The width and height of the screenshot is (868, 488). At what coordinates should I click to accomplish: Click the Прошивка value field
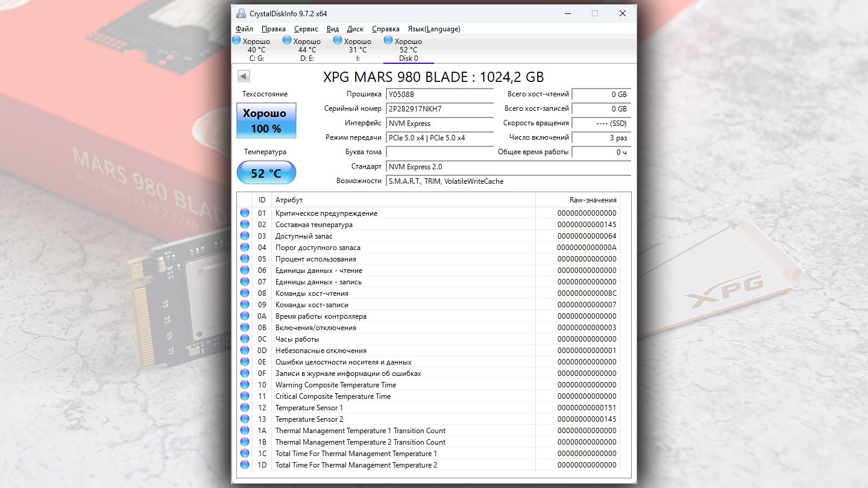pos(439,95)
